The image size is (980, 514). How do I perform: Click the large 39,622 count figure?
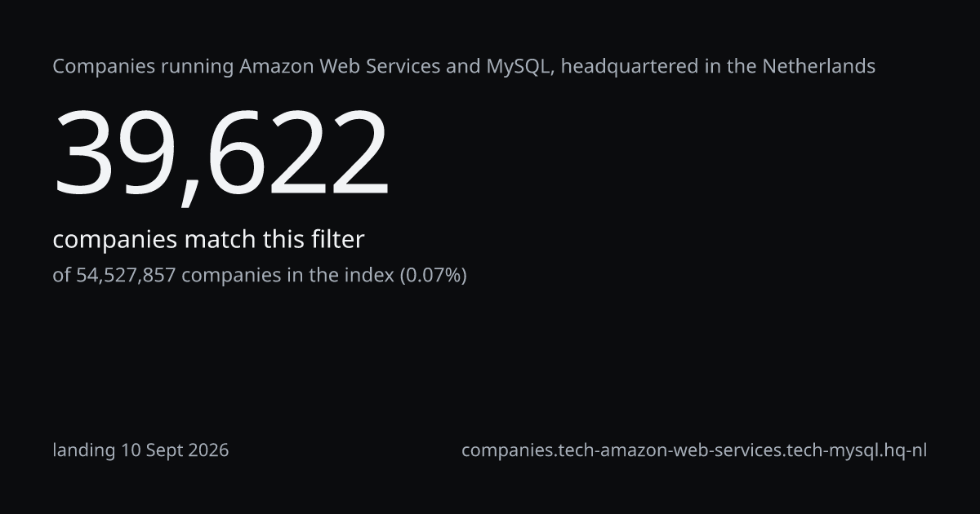(221, 154)
